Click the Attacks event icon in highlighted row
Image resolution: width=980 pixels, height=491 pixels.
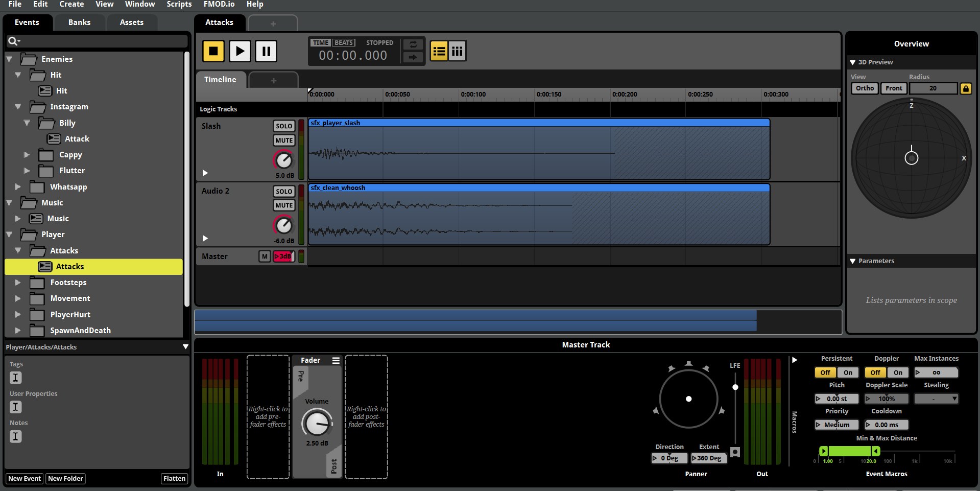point(45,266)
